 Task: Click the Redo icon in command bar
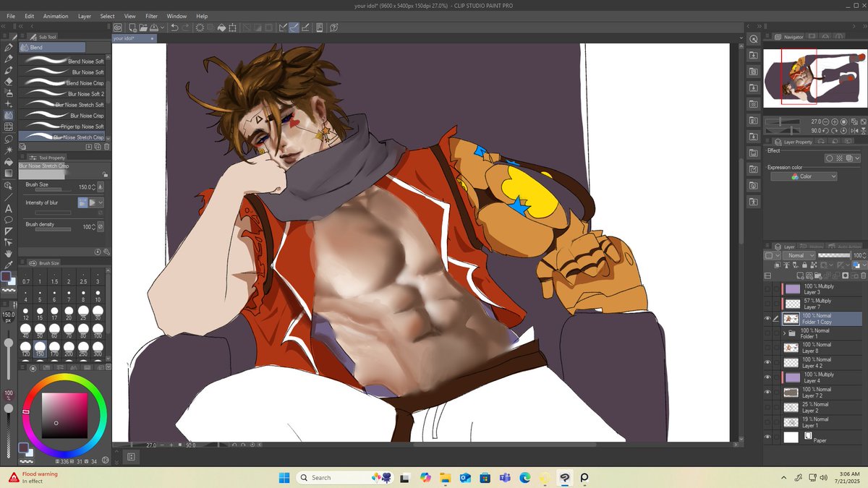(x=186, y=27)
